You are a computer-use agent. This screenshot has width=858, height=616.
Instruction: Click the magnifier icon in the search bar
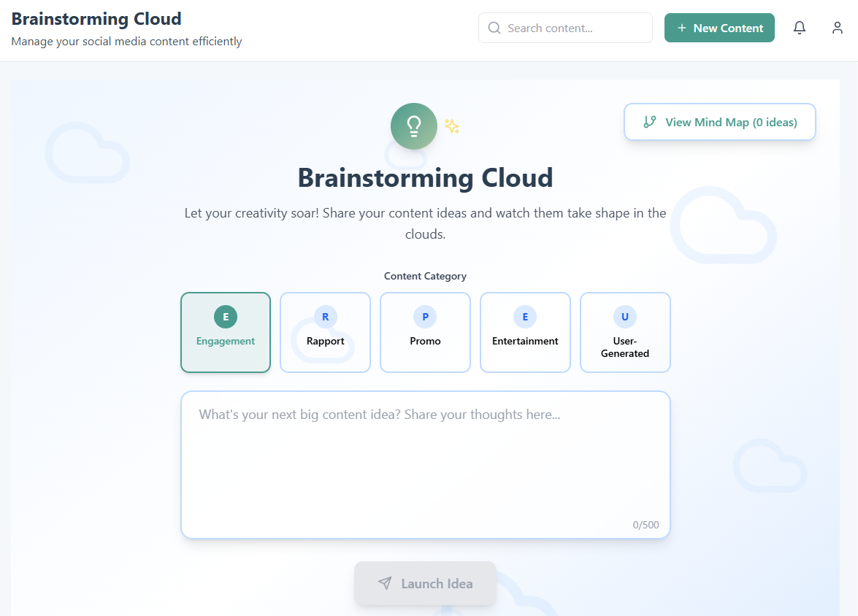coord(494,27)
